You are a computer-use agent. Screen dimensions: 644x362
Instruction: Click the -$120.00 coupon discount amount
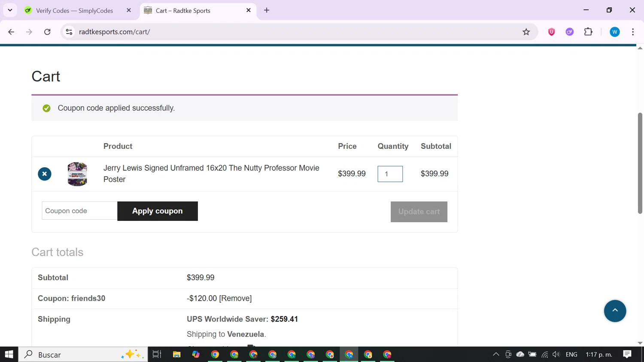click(202, 298)
